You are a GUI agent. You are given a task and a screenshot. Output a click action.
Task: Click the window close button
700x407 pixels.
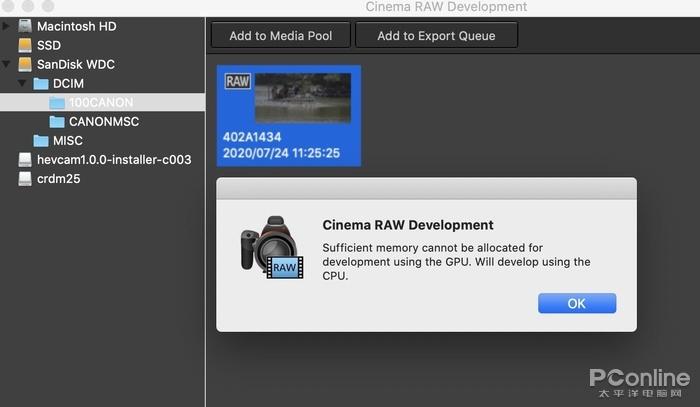(8, 6)
